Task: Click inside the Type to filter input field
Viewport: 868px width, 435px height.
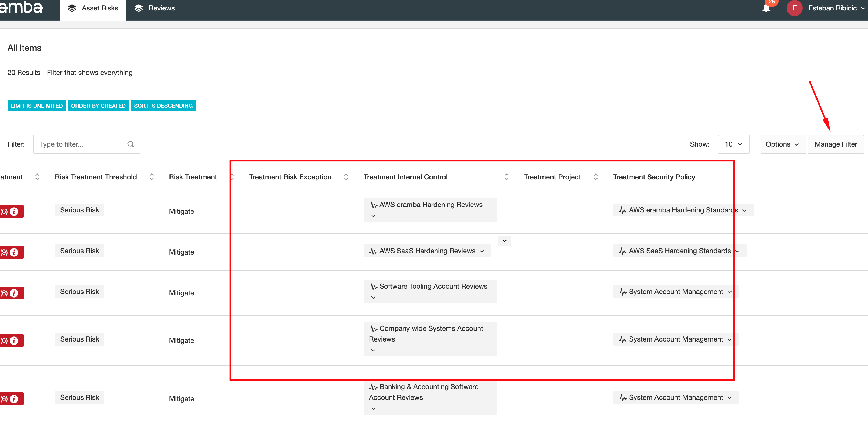Action: click(x=78, y=144)
